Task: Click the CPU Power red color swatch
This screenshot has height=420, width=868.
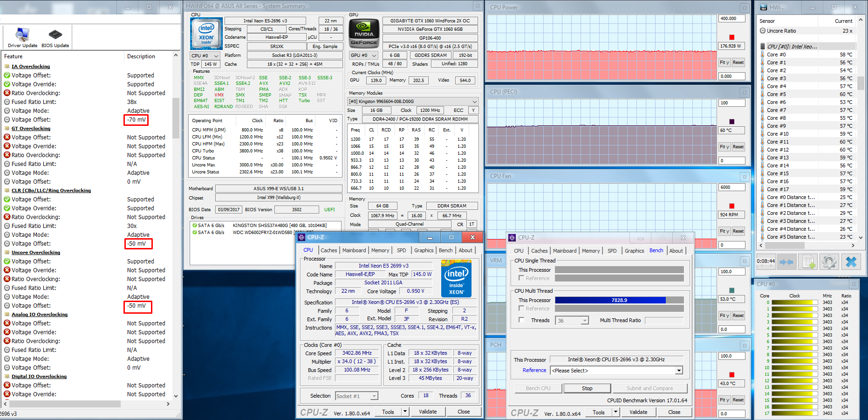Action: pyautogui.click(x=731, y=37)
